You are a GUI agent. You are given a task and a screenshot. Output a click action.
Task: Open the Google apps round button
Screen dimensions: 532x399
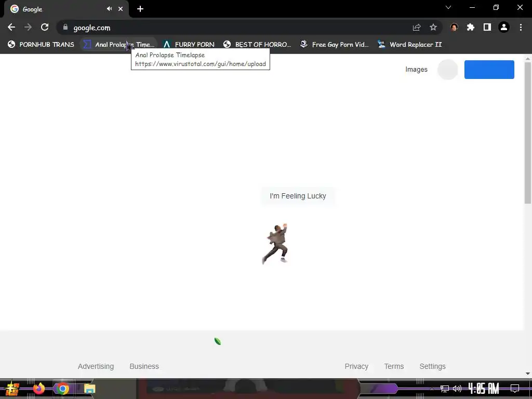pos(447,70)
